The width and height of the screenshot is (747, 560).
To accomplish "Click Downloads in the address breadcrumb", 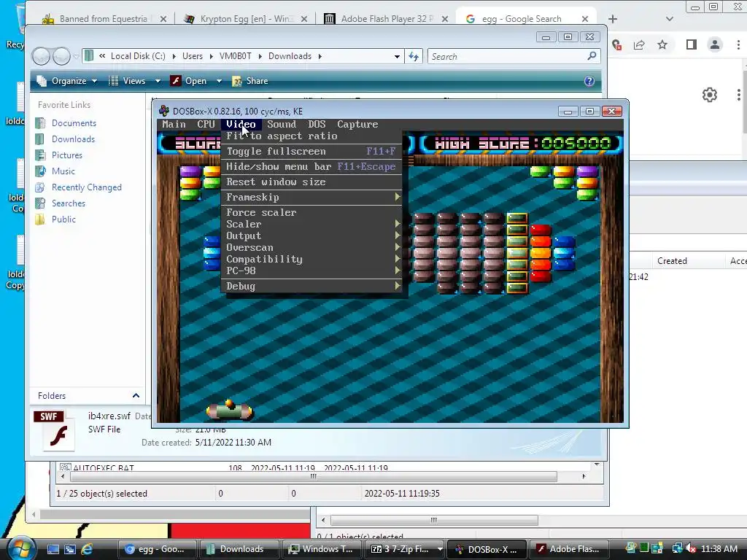I will tap(290, 56).
